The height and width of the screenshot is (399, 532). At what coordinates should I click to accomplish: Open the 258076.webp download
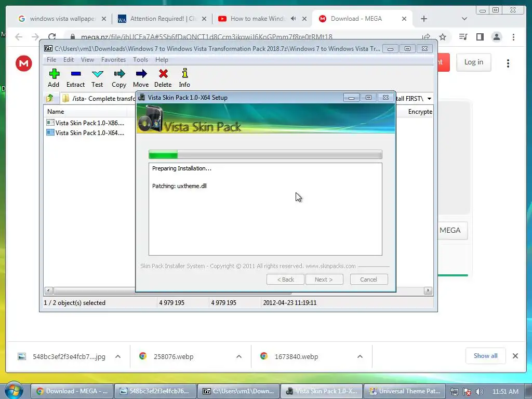click(174, 356)
